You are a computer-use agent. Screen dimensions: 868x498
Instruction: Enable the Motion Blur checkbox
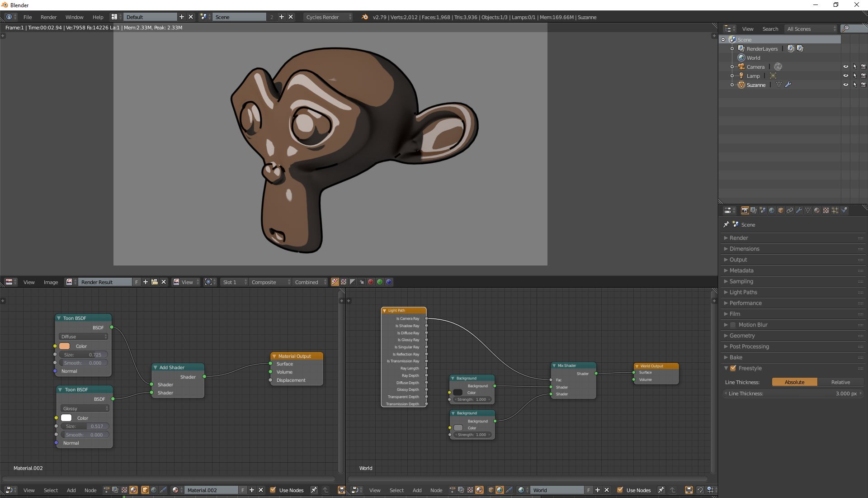point(733,325)
